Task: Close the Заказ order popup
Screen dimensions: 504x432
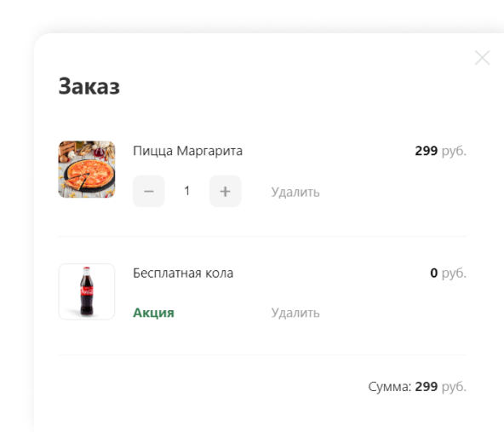Action: 482,58
